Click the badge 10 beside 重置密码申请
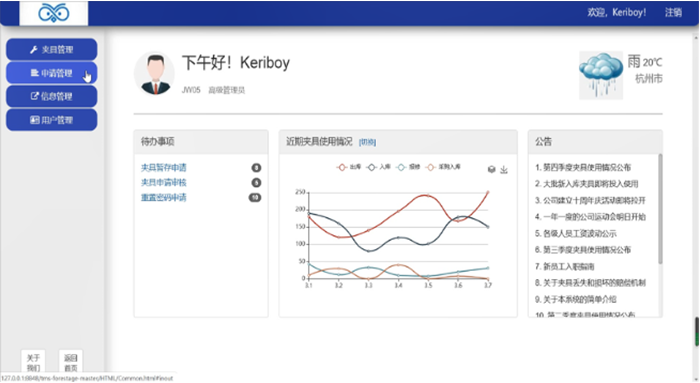700x383 pixels. 255,198
